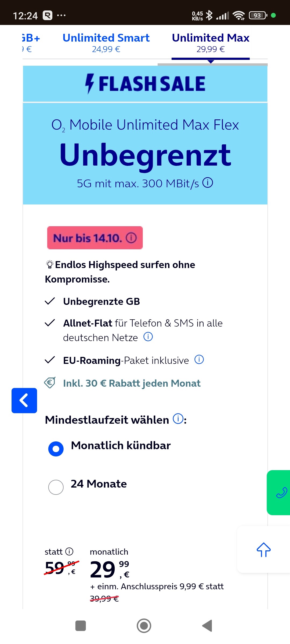Open Android recent apps square button
290x644 pixels.
click(81, 626)
